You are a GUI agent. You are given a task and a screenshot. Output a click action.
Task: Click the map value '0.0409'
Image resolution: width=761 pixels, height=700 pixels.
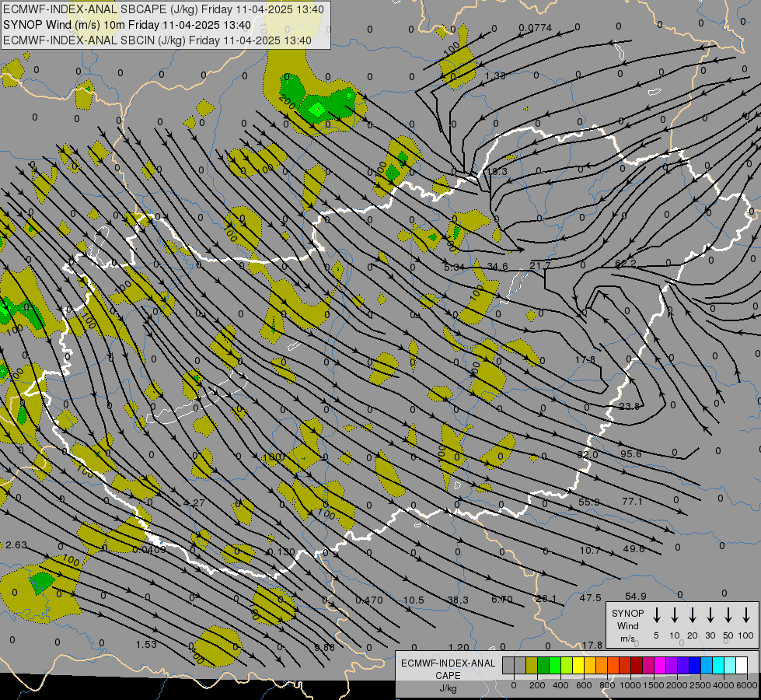(149, 550)
